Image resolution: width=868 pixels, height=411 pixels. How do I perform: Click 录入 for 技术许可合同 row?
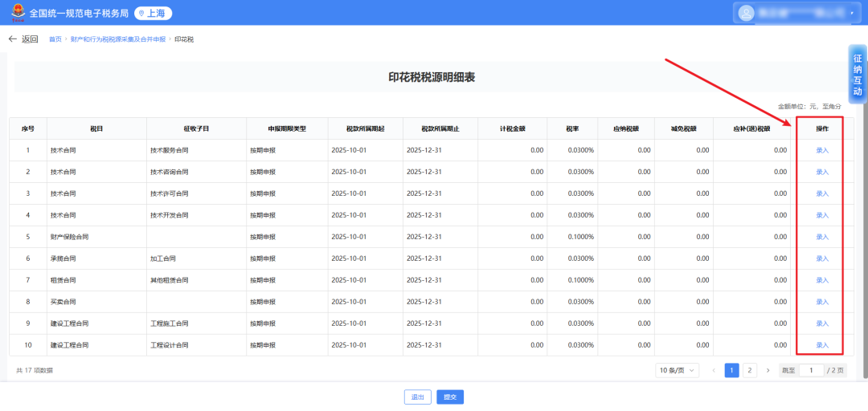(x=822, y=193)
